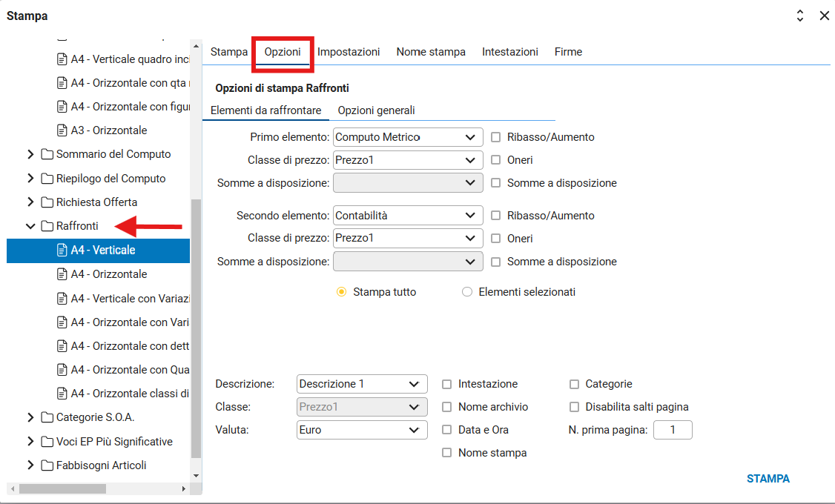Image resolution: width=835 pixels, height=504 pixels.
Task: Select the Elementi selezionati radio button
Action: pyautogui.click(x=467, y=292)
